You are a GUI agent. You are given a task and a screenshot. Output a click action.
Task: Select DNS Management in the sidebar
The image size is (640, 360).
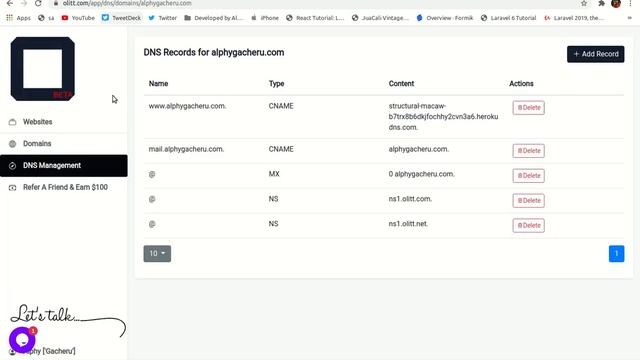tap(64, 165)
